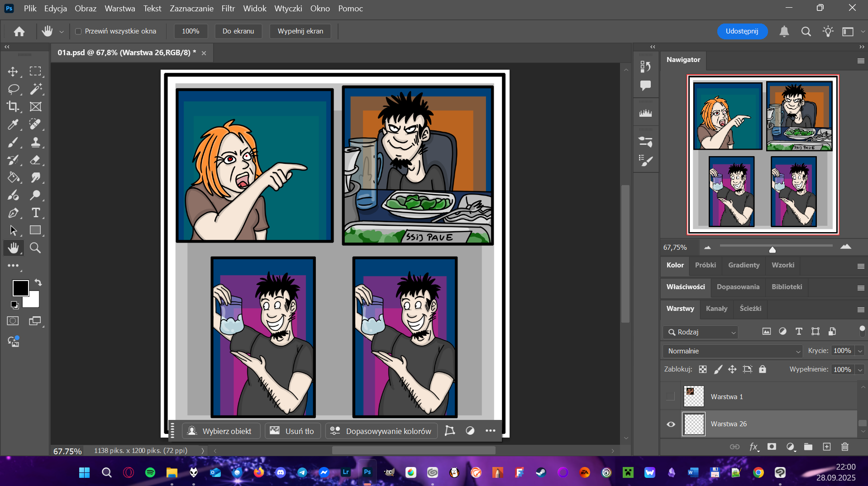
Task: Enable Przewiń wszystkie okna checkbox
Action: pyautogui.click(x=78, y=31)
